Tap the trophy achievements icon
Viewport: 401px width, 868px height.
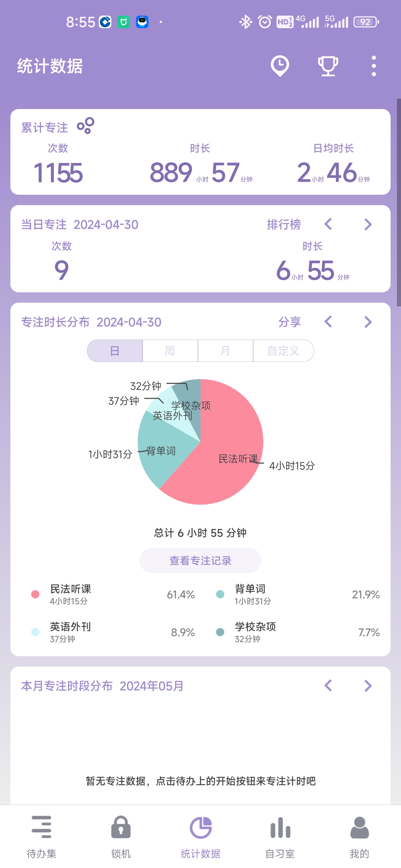tap(328, 66)
